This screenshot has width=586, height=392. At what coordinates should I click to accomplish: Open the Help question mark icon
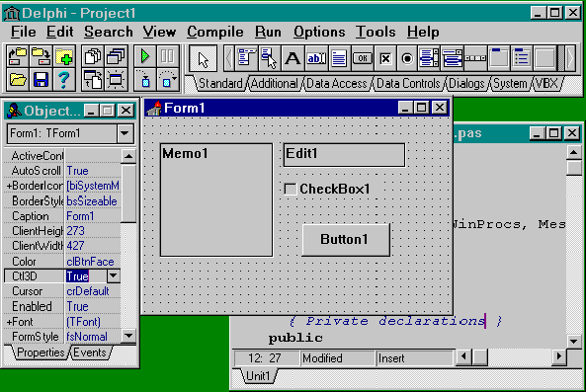coord(63,80)
